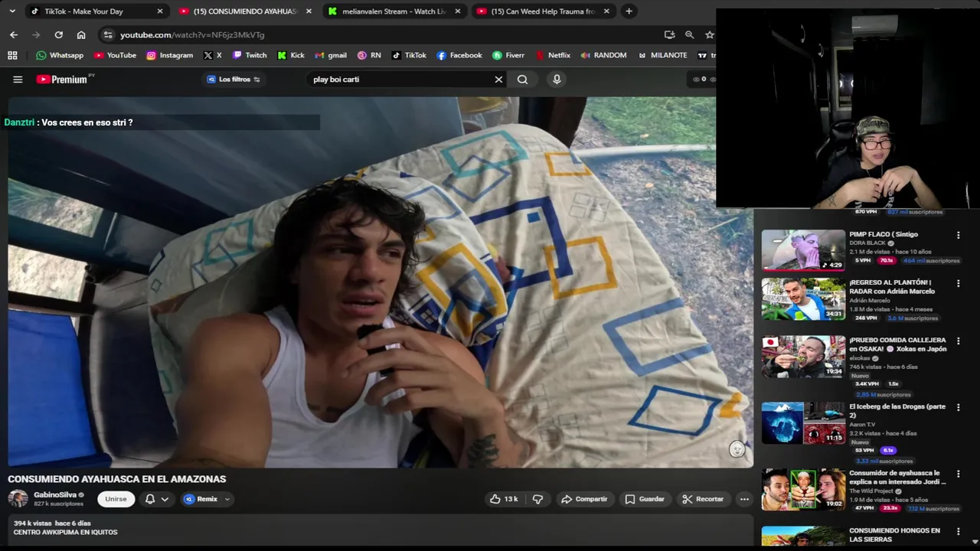Save the video with Guardar
The height and width of the screenshot is (551, 980).
[645, 499]
